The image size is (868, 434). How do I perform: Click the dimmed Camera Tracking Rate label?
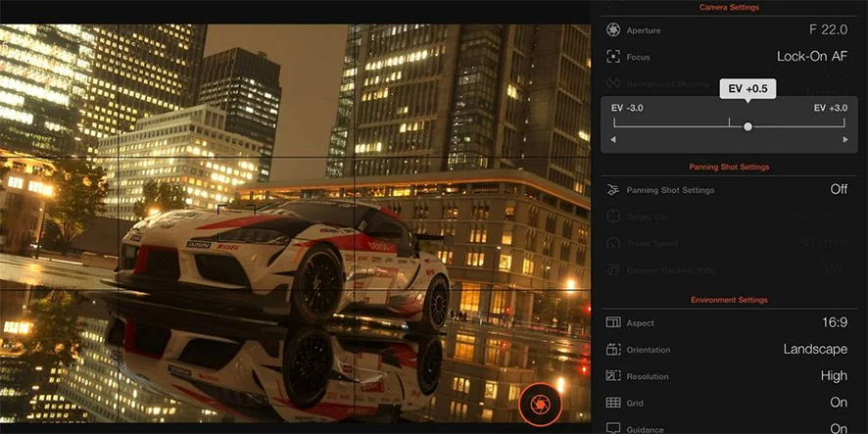(x=670, y=270)
